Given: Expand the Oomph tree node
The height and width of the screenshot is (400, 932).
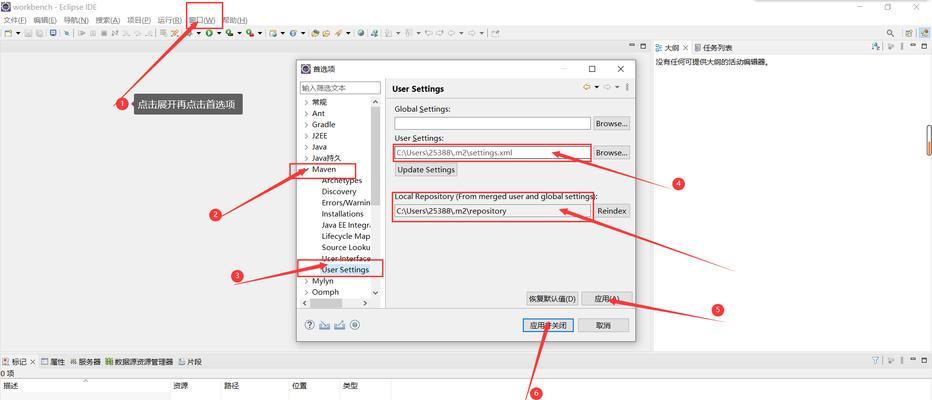Looking at the screenshot, I should coord(307,292).
